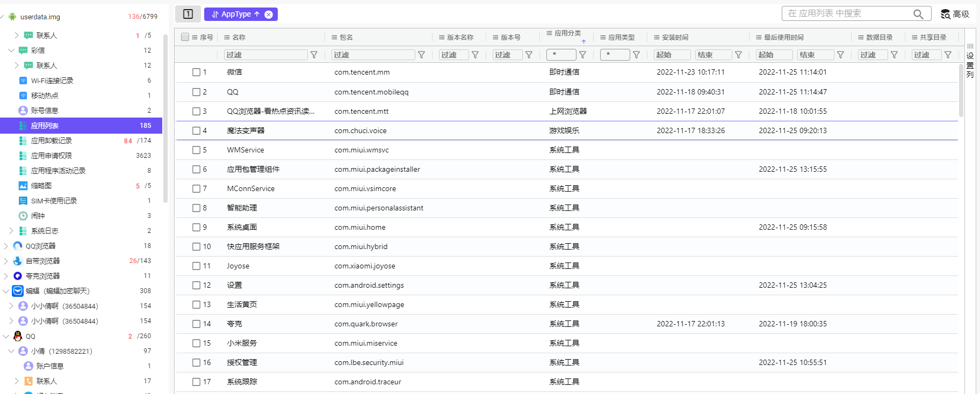Click the 账号信息 person icon
This screenshot has height=394, width=980.
23,111
